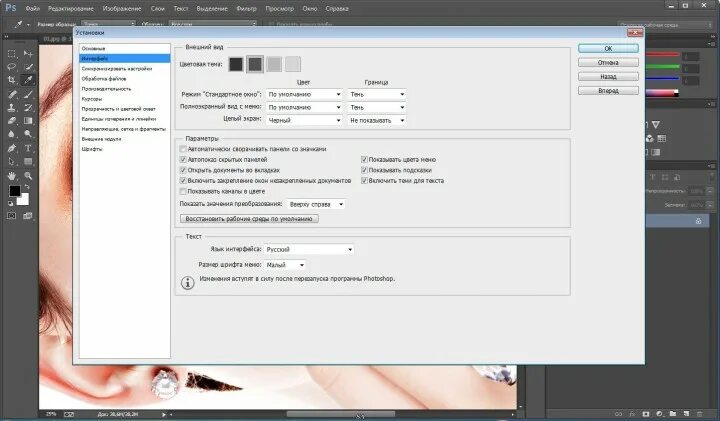Viewport: 720px width, 421px height.
Task: Select the Clone Stamp tool
Action: (12, 108)
